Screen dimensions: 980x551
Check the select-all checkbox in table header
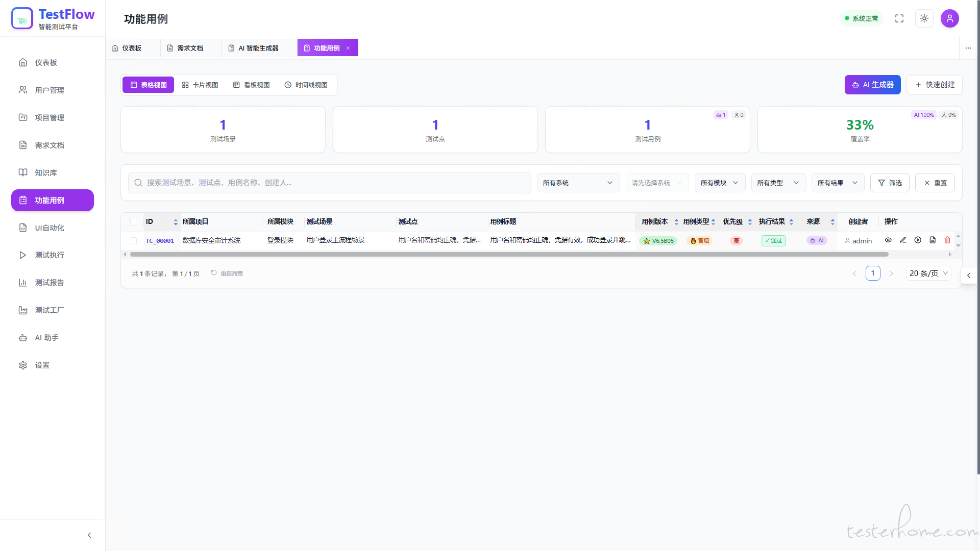pos(134,222)
